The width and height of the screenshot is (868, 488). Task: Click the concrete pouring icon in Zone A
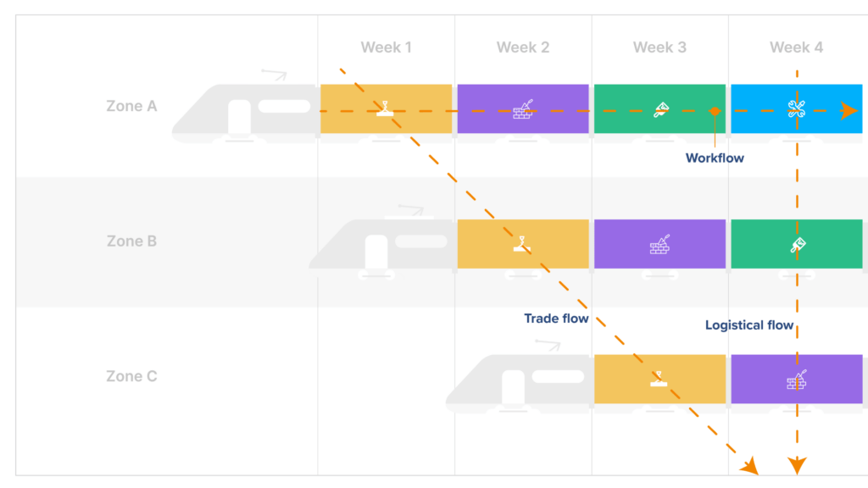click(386, 108)
